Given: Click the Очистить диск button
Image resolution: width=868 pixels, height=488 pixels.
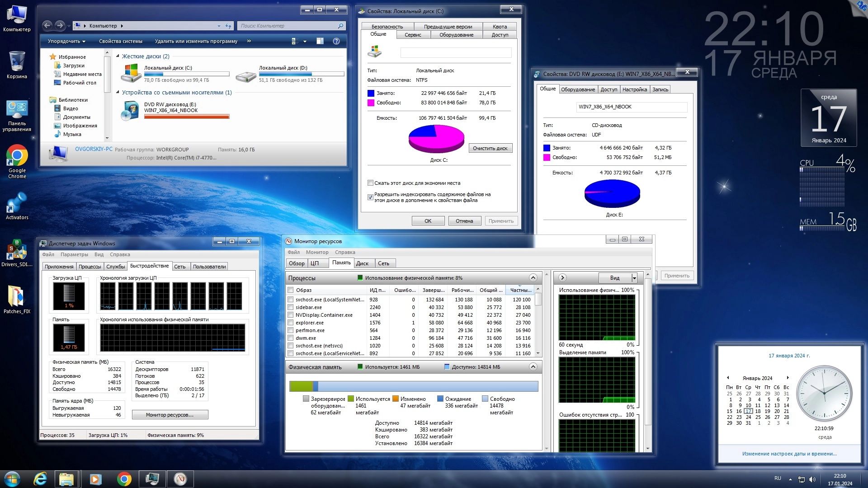Looking at the screenshot, I should pyautogui.click(x=490, y=148).
